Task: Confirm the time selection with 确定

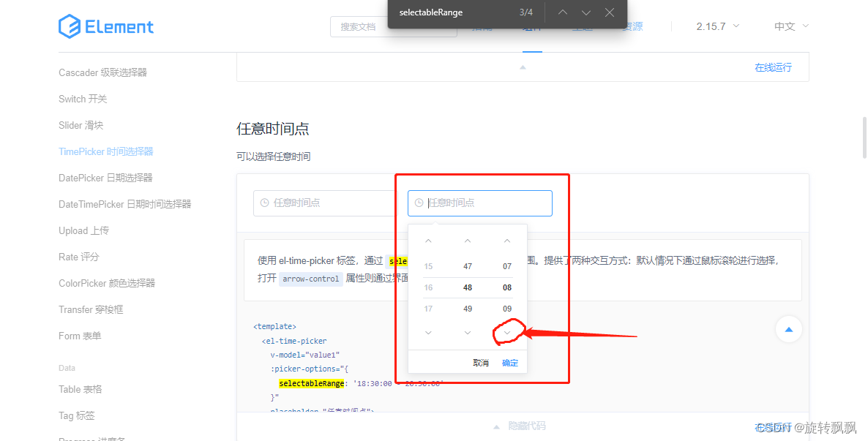Action: [x=509, y=362]
